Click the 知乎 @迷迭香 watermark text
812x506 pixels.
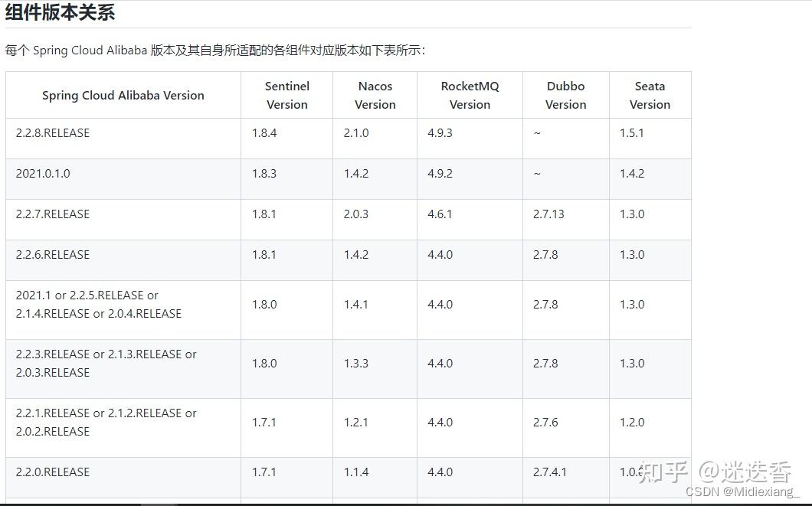[x=715, y=472]
